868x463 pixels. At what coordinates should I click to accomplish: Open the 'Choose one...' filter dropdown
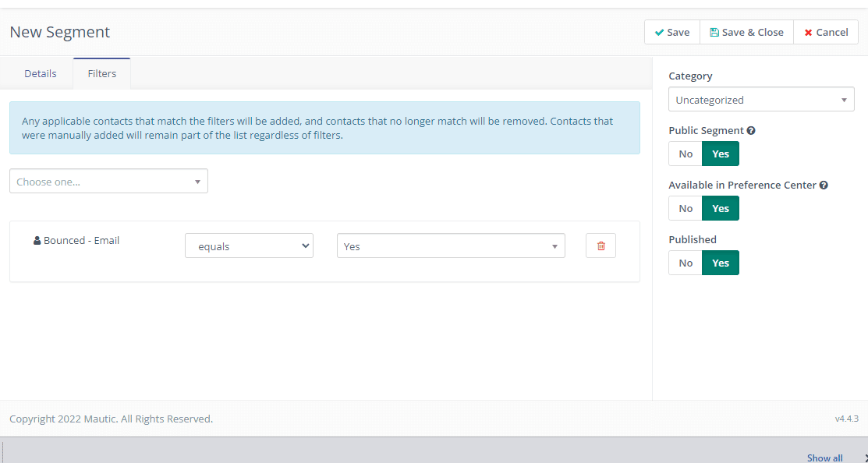point(108,182)
